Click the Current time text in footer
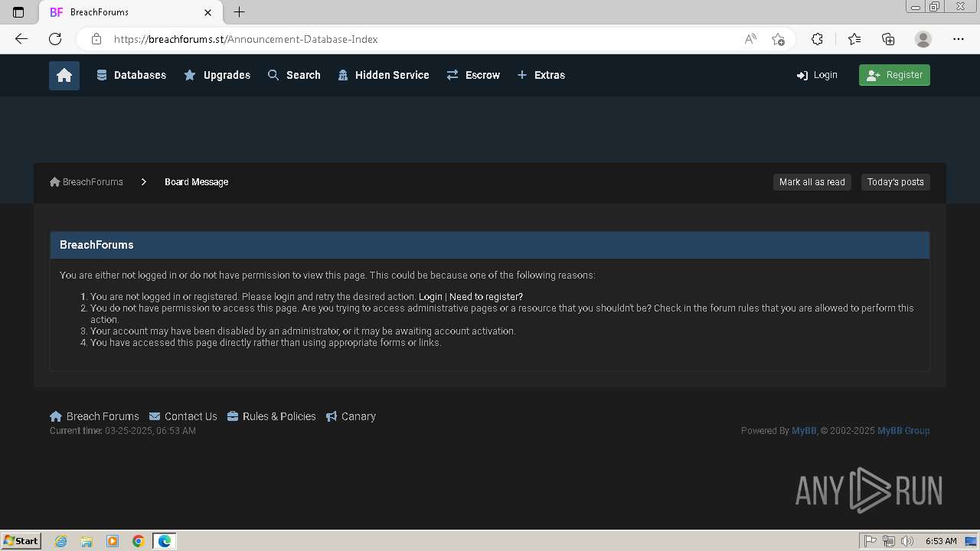The image size is (980, 551). [x=122, y=431]
